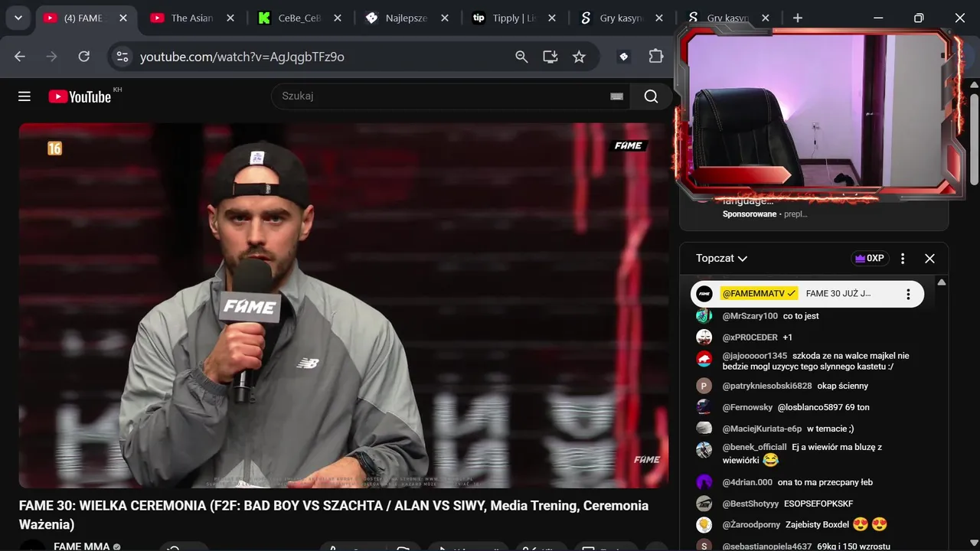The image size is (980, 551).
Task: Open the on-screen keyboard in search
Action: (x=616, y=96)
